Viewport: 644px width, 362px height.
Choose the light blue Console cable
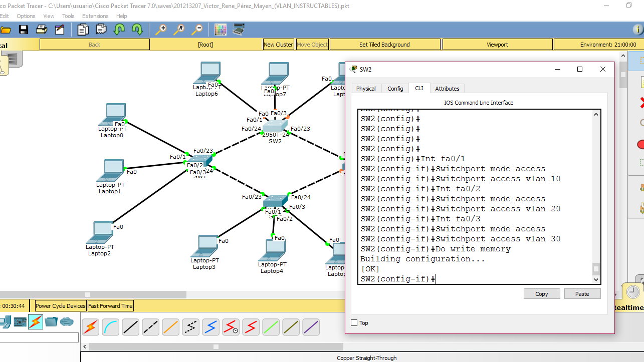(x=111, y=327)
